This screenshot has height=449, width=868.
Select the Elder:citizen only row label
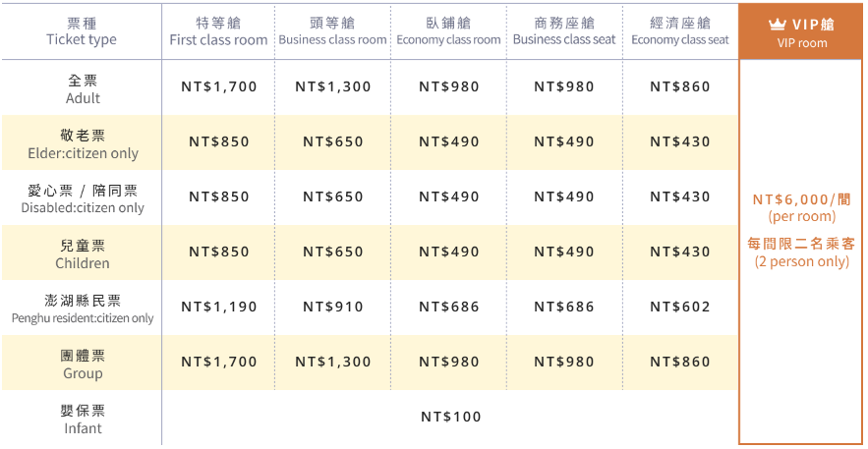tap(83, 144)
